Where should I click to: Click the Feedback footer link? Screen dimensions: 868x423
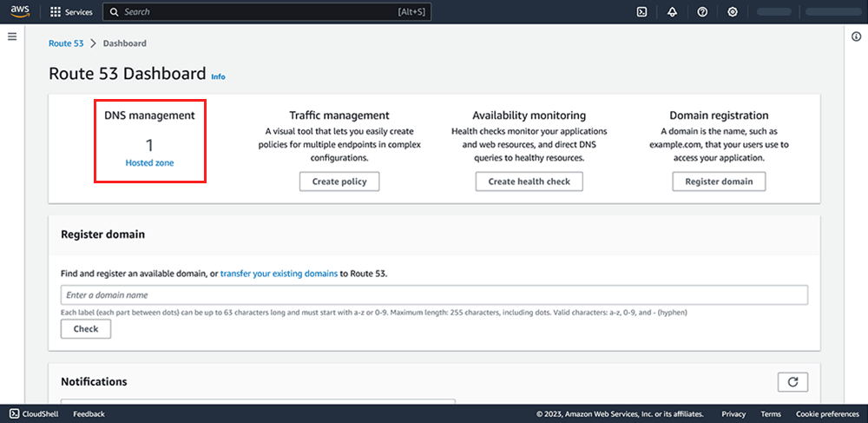[x=89, y=413]
